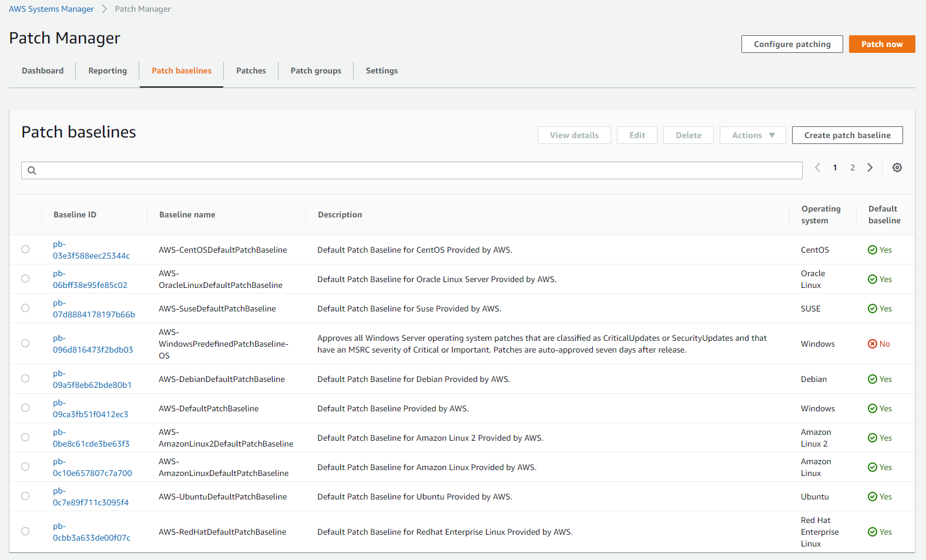Select the AWS-DefaultPatchBaseline radio button
Screen dimensions: 926x560
pos(25,408)
